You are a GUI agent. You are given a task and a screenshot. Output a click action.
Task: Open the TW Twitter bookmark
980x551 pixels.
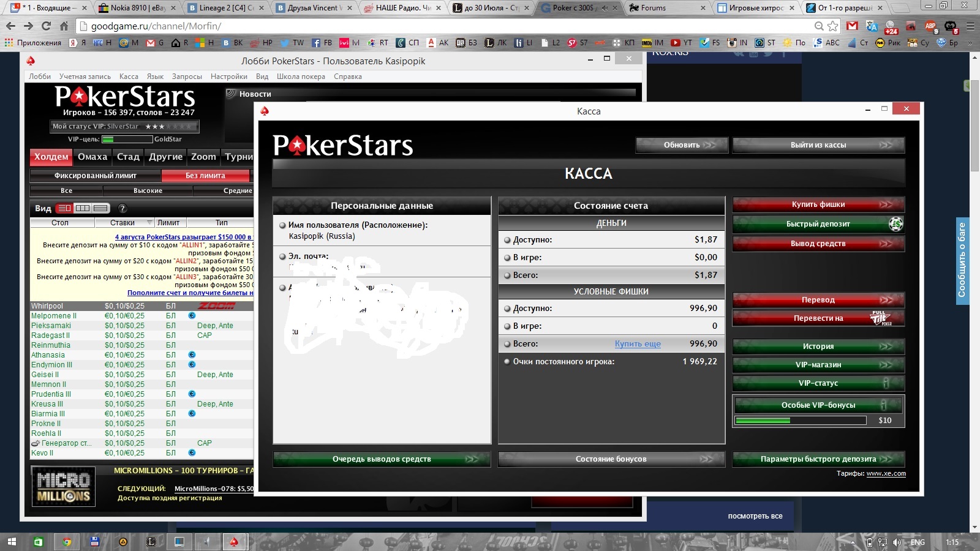click(292, 43)
